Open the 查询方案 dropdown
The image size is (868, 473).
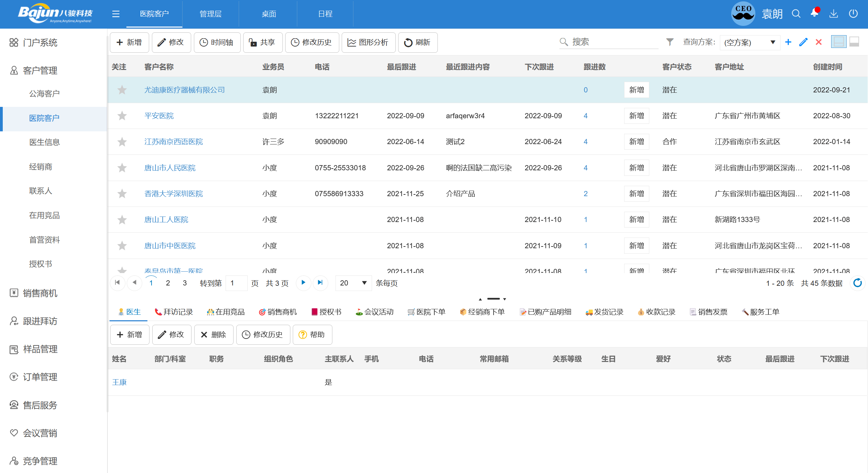[750, 42]
